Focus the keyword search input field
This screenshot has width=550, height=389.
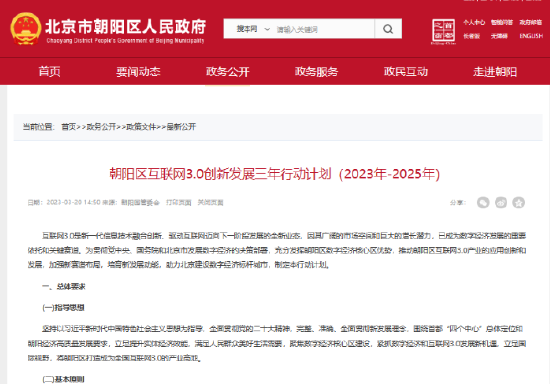tap(323, 29)
